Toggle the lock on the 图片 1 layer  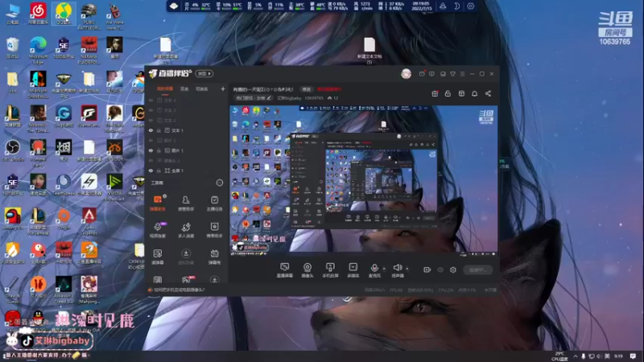[159, 150]
